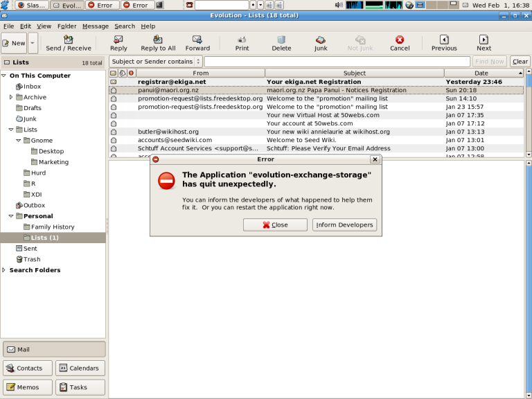Open the View menu

click(x=44, y=26)
